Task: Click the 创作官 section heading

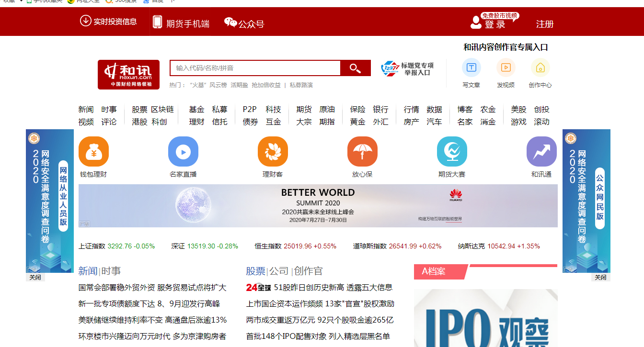Action: (x=309, y=271)
